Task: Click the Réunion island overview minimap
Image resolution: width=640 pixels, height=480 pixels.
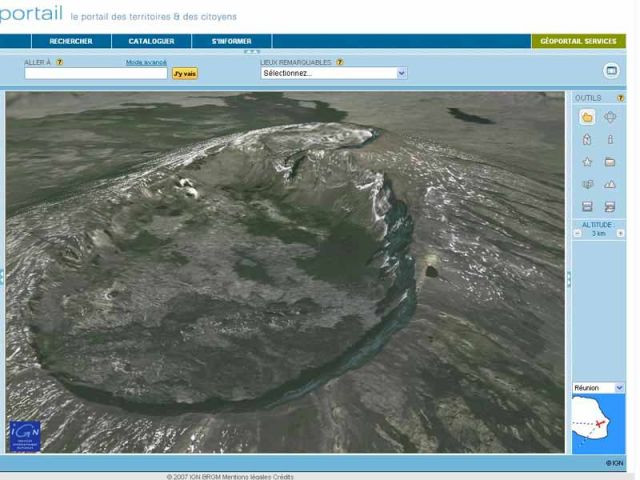Action: coord(598,424)
